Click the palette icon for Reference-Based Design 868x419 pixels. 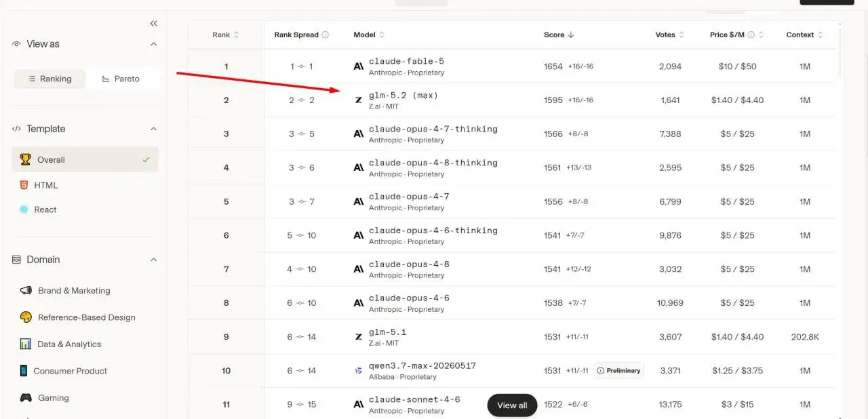coord(26,317)
